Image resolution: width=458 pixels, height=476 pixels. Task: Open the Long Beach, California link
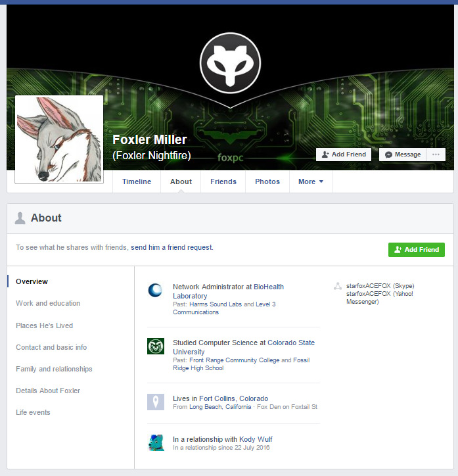(220, 407)
